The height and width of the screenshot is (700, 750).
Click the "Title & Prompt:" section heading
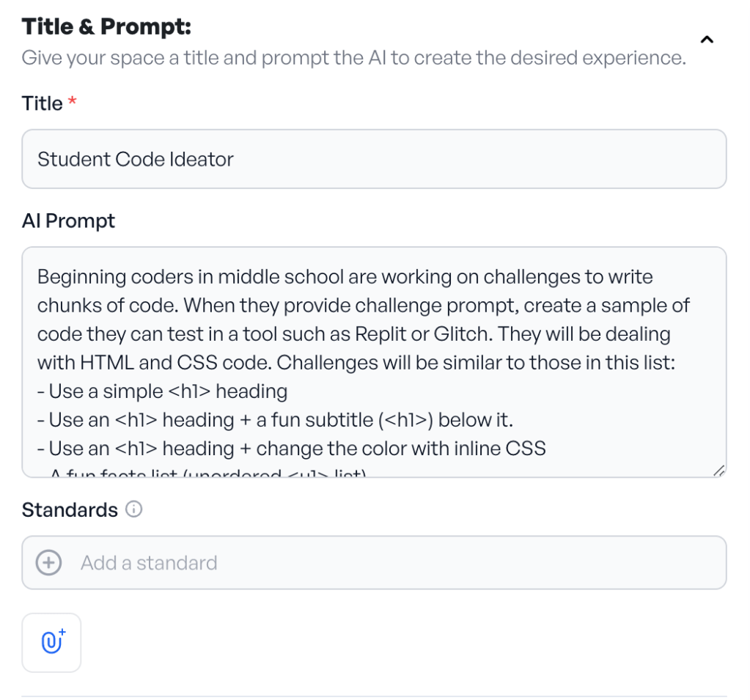pyautogui.click(x=106, y=27)
